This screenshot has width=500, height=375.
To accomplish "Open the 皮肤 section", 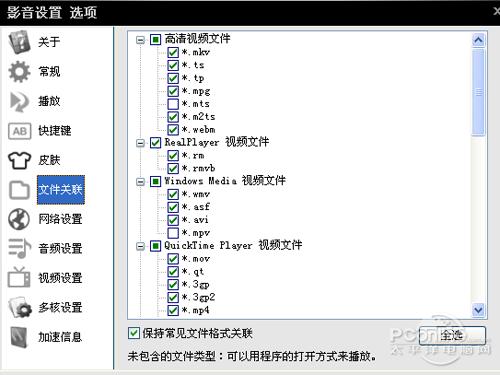I will pyautogui.click(x=49, y=160).
